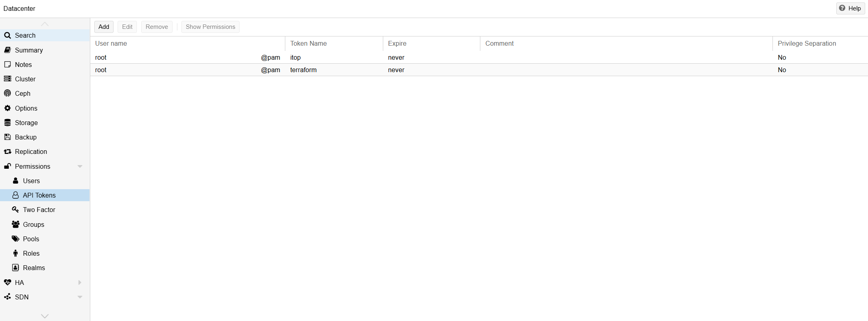Click the Backup floppy disk icon
Image resolution: width=868 pixels, height=321 pixels.
(7, 137)
